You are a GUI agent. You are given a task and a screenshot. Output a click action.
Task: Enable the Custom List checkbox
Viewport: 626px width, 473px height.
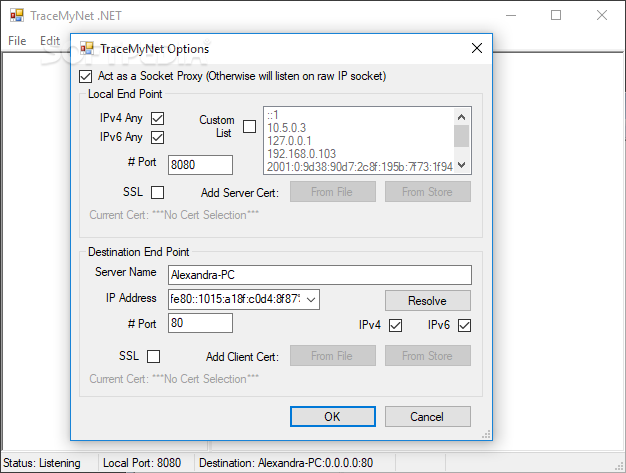250,127
